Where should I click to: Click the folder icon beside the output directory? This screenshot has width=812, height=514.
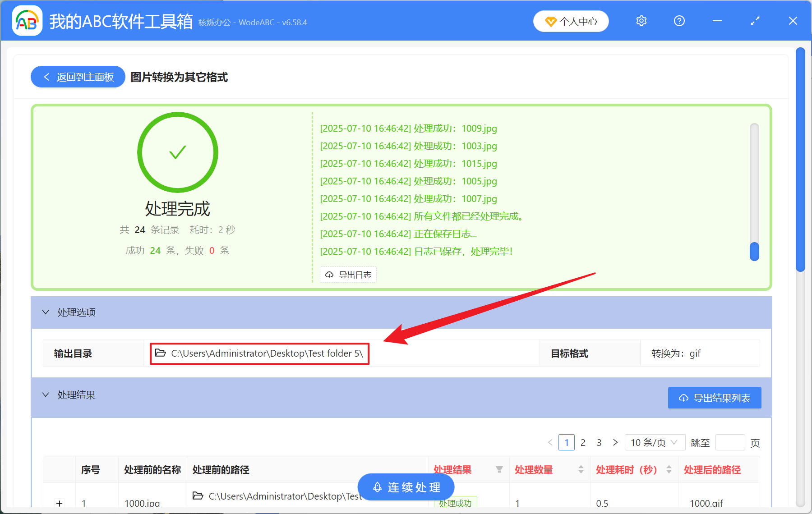coord(161,353)
